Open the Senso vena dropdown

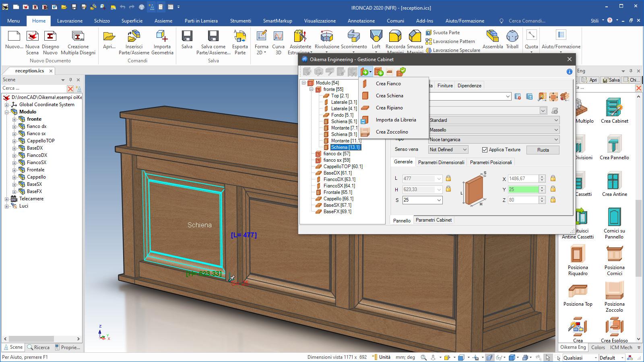[448, 150]
